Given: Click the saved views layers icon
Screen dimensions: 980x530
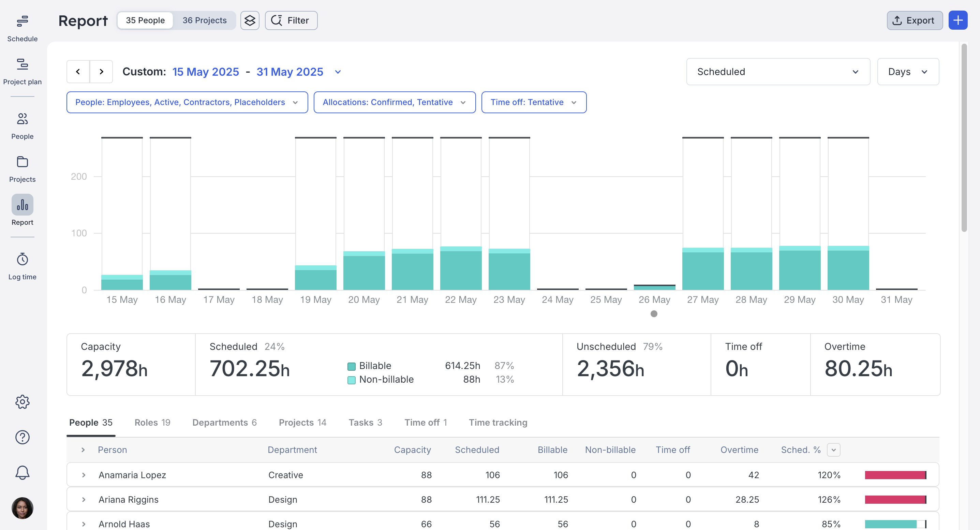Looking at the screenshot, I should click(250, 20).
